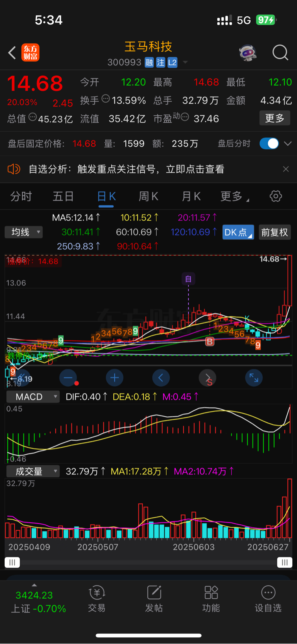Viewport: 297px width, 644px height.
Task: Tap the 总值 info icon
Action: click(x=32, y=117)
